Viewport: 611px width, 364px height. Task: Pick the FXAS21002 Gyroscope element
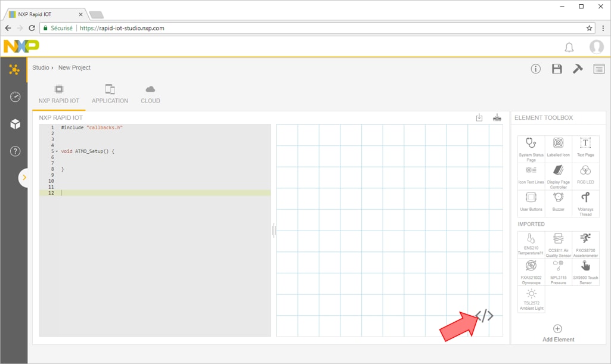pos(531,271)
